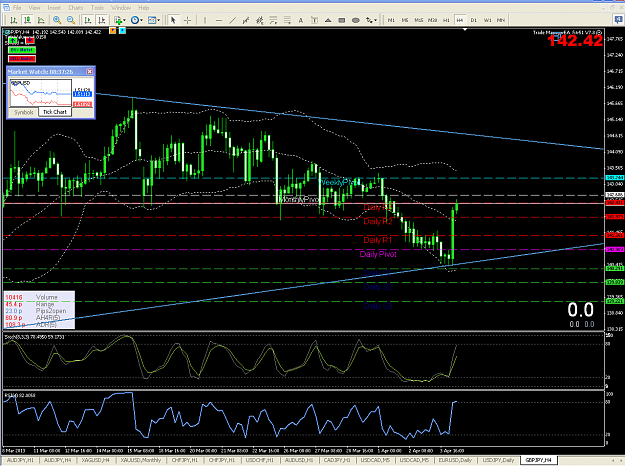The width and height of the screenshot is (625, 466).
Task: Expand the templates dropdown arrow
Action: coord(159,20)
